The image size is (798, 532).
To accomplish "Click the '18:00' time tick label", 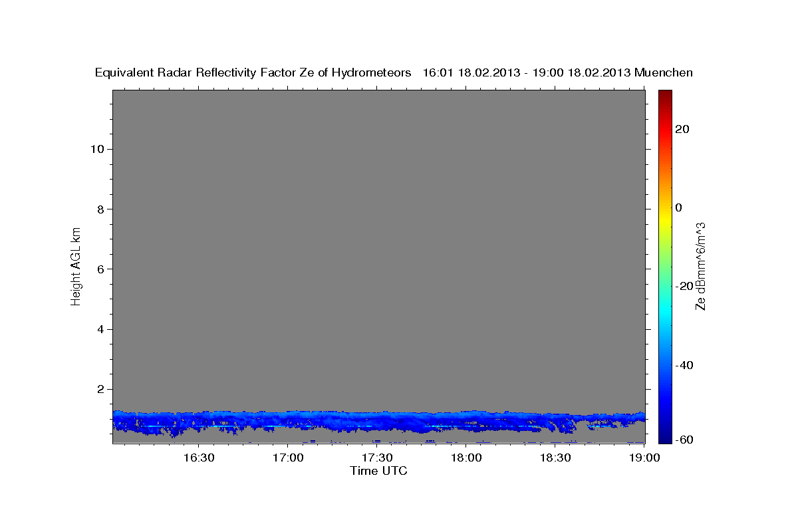I will click(x=465, y=458).
